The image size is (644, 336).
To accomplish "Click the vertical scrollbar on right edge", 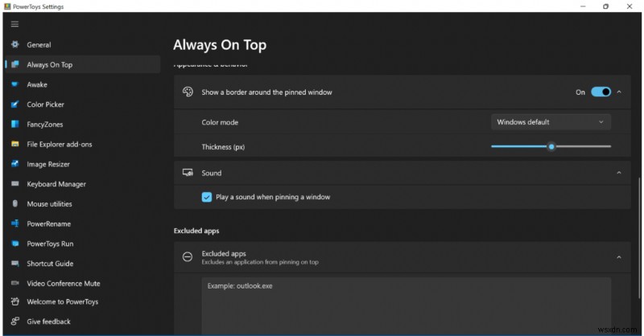I will coord(638,238).
